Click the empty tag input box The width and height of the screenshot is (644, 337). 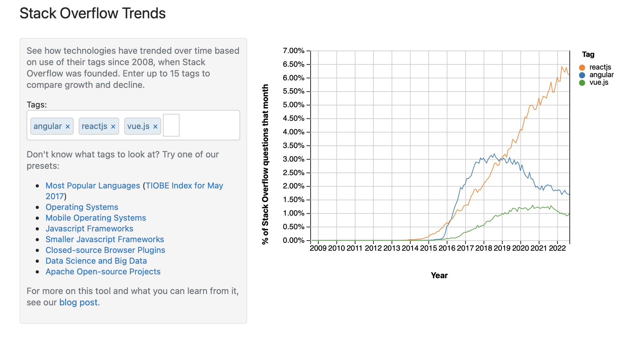[171, 126]
